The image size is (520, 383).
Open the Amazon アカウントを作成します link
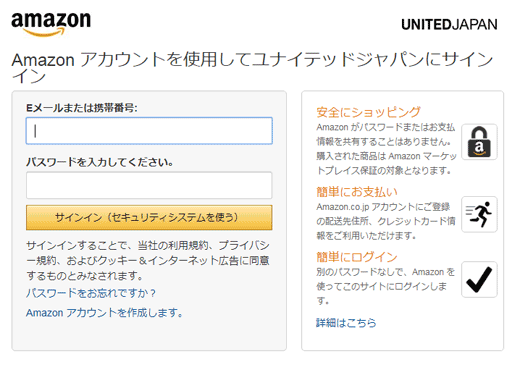tap(104, 313)
